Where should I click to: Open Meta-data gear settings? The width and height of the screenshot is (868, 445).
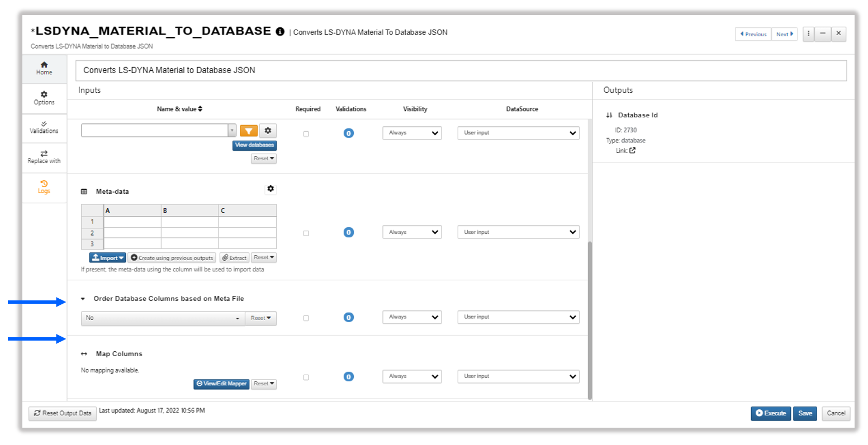(x=271, y=189)
